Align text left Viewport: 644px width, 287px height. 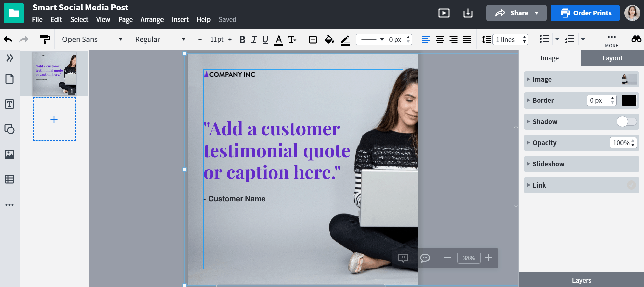(426, 40)
